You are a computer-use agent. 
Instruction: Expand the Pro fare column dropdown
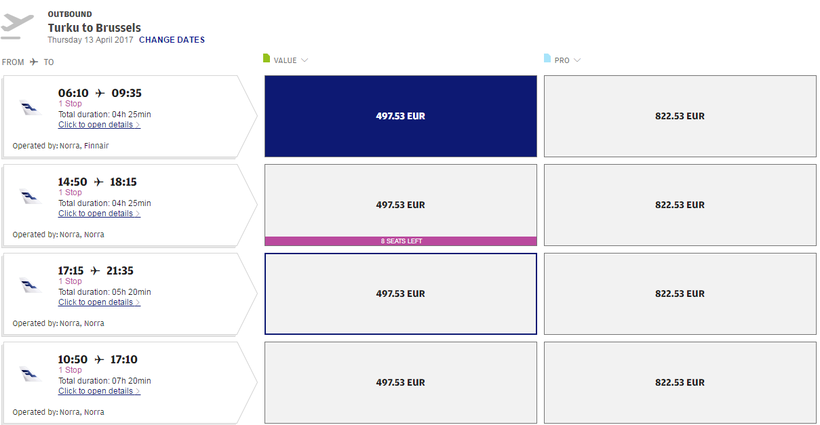pos(577,60)
